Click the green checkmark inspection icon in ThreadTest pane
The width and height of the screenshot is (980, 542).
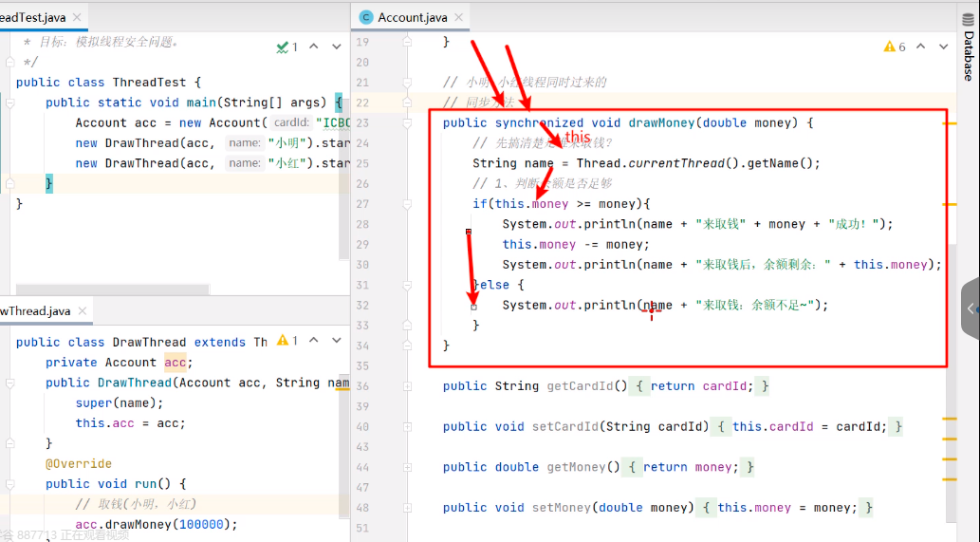click(283, 47)
